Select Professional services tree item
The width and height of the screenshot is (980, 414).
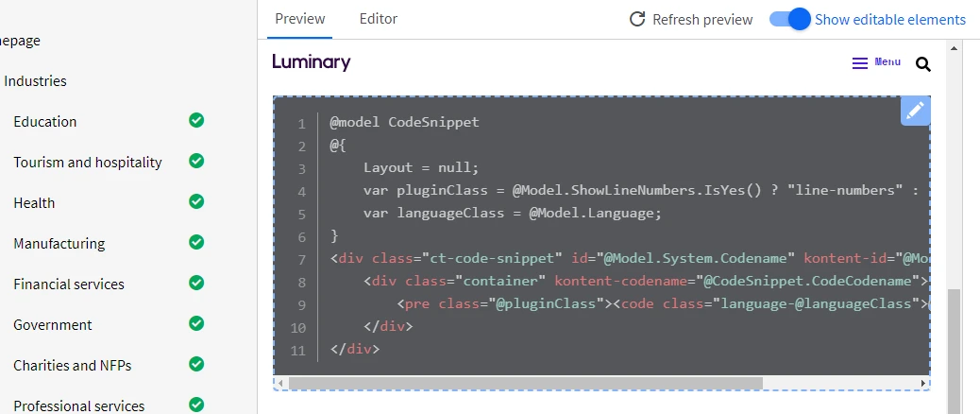(x=78, y=405)
